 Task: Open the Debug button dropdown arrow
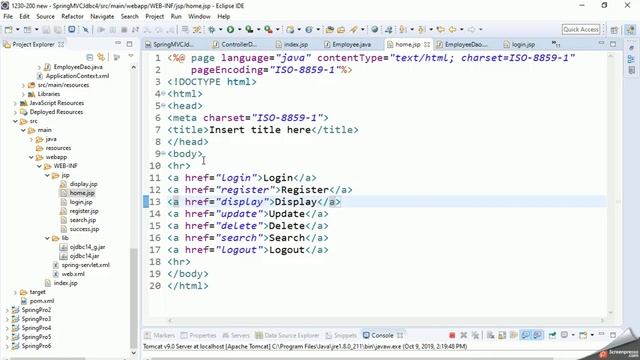click(220, 29)
